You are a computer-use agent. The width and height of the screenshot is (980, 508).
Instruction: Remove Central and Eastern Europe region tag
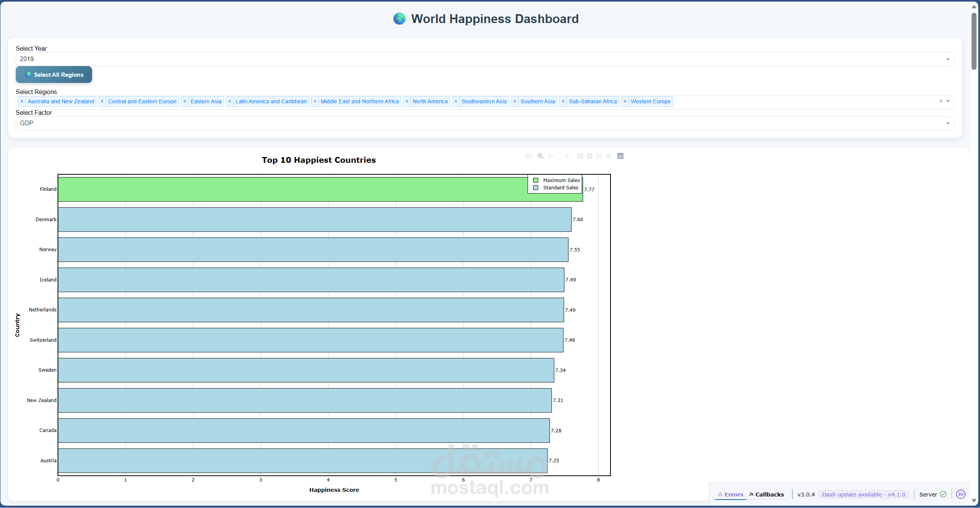(102, 101)
